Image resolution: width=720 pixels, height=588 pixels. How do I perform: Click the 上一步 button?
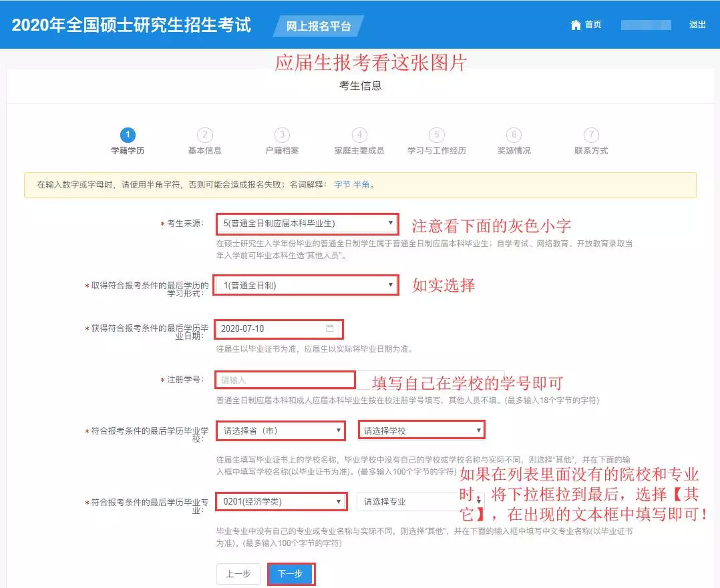click(x=238, y=573)
